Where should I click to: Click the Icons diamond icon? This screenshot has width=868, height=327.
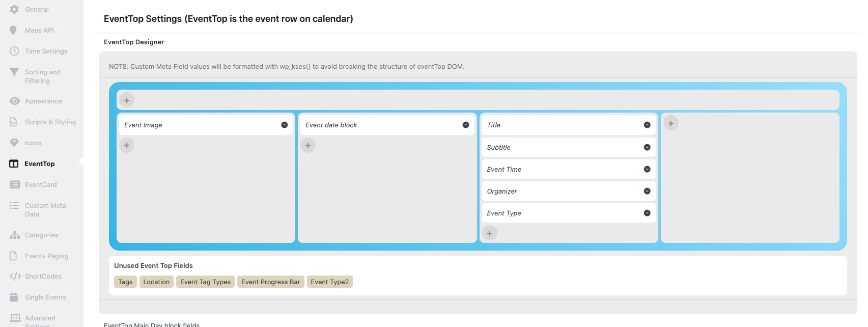tap(14, 143)
